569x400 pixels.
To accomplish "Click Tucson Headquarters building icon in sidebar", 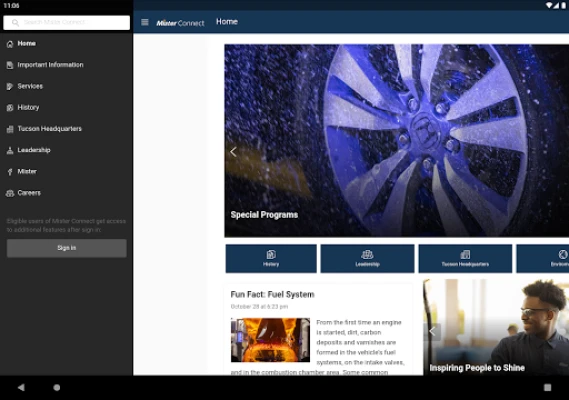I will (10, 129).
